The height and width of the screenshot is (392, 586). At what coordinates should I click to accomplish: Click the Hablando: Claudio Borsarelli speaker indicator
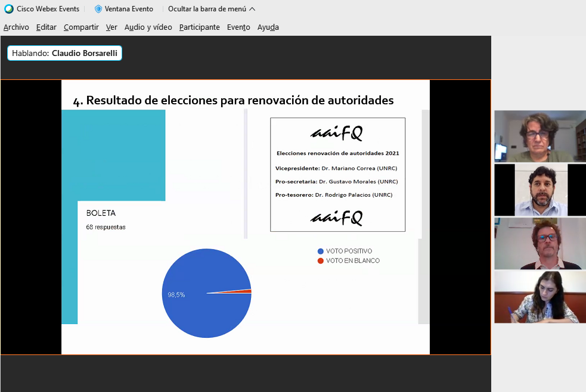64,53
